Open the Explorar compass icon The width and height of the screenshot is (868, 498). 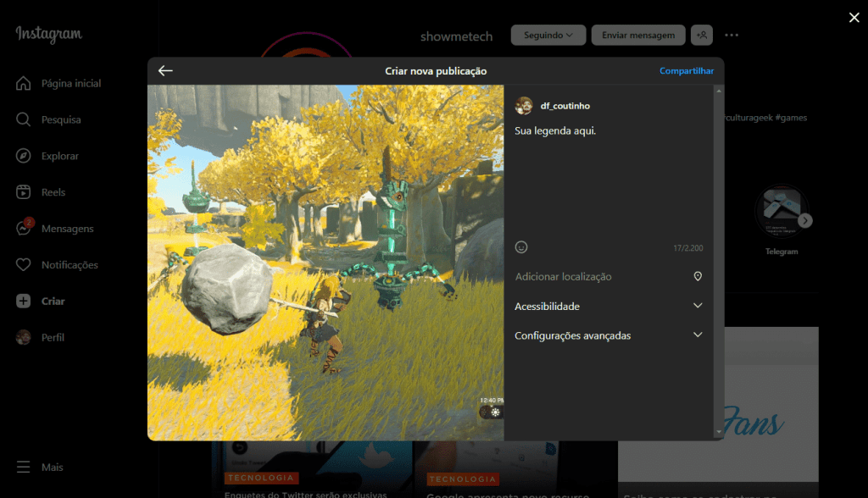pyautogui.click(x=23, y=156)
